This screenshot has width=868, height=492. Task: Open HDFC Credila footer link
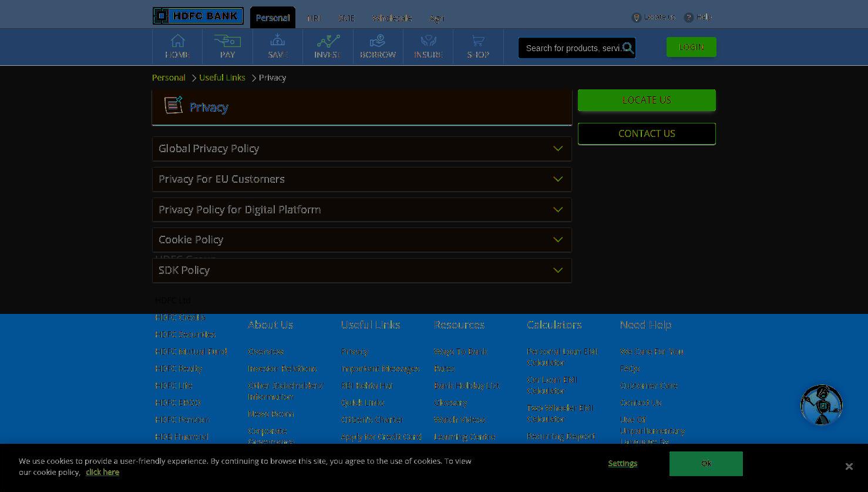tap(180, 317)
